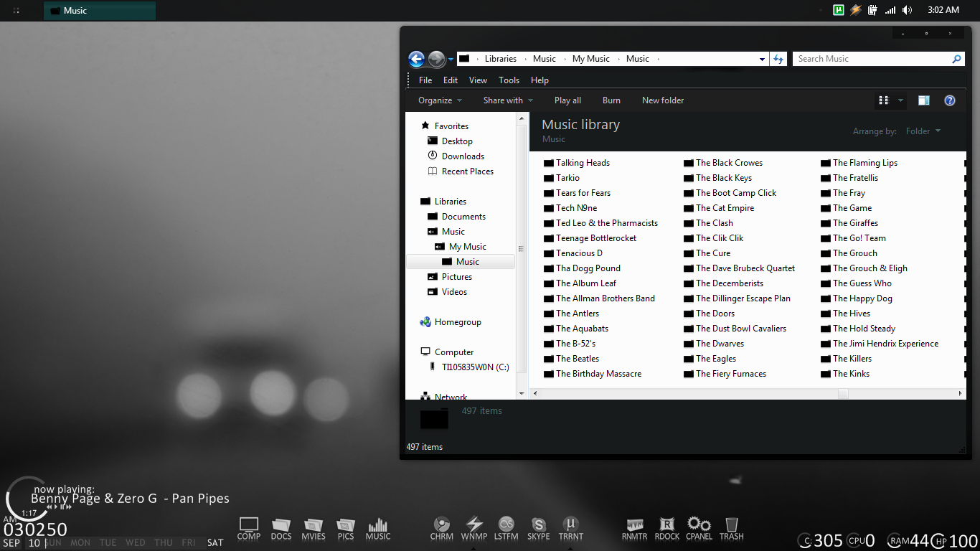Open Explorer help question-mark icon
Image resolution: width=980 pixels, height=551 pixels.
[950, 100]
